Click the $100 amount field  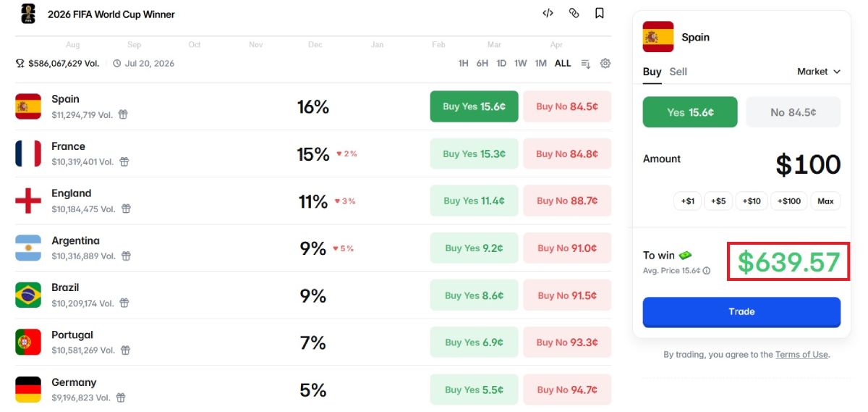[x=807, y=165]
